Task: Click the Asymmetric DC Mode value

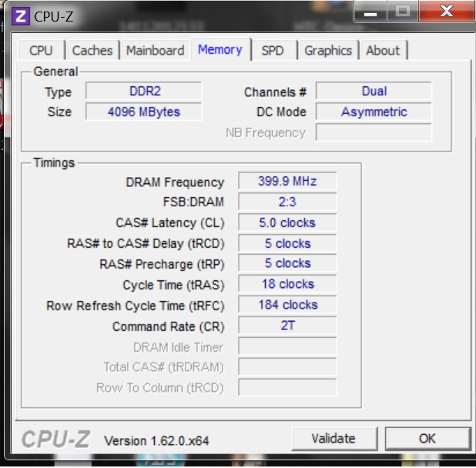Action: (x=374, y=112)
